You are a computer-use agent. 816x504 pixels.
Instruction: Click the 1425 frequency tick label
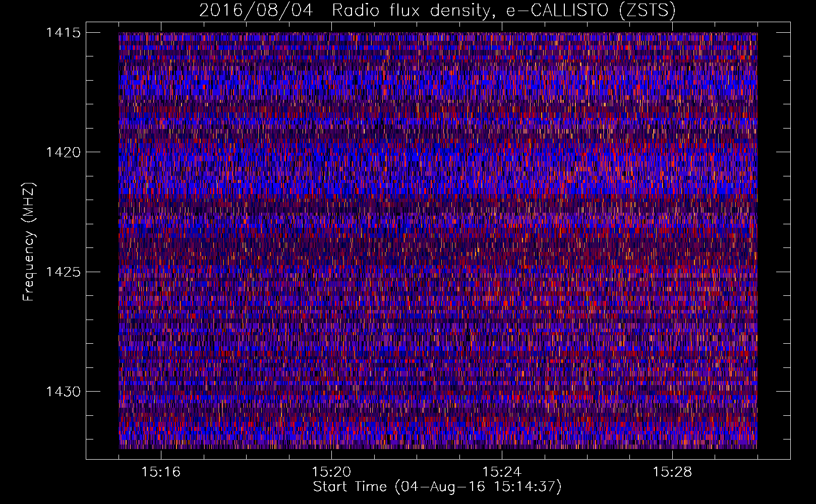click(x=64, y=272)
